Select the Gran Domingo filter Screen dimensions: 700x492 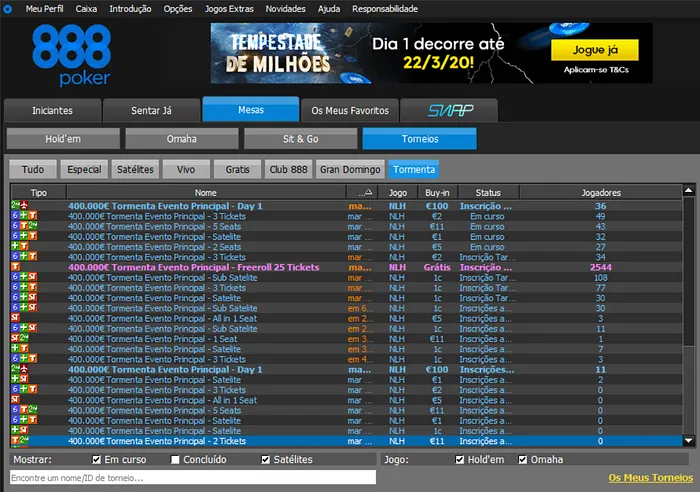coord(350,169)
